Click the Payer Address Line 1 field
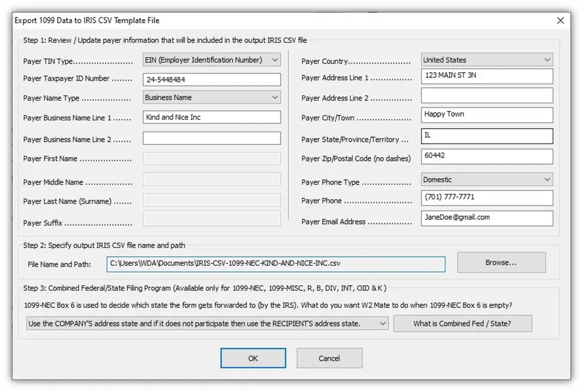583x392 pixels. coord(487,76)
